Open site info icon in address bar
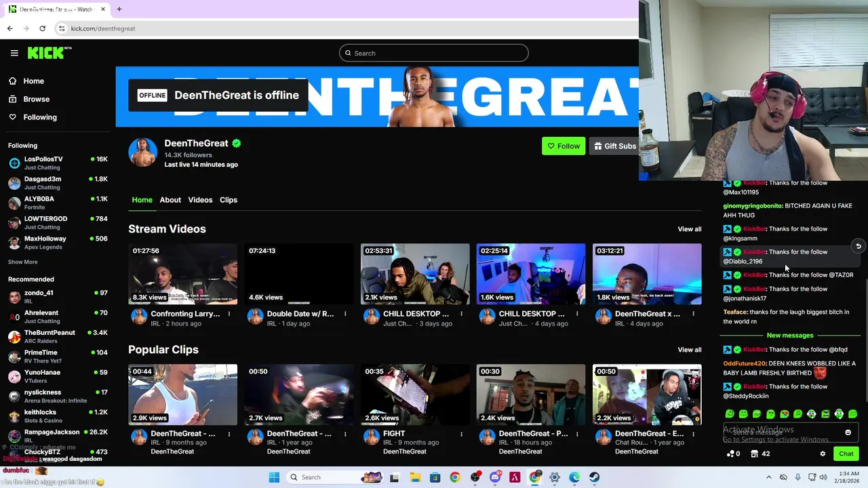The height and width of the screenshot is (488, 868). 62,28
